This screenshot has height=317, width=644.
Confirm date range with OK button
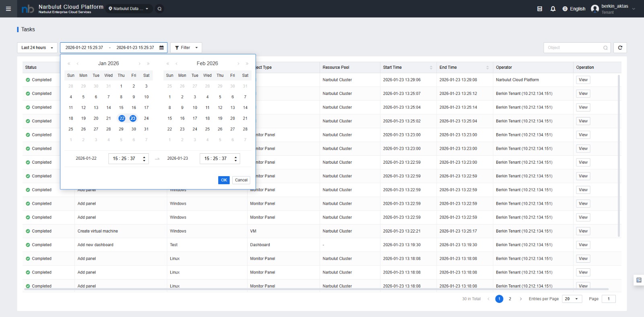pyautogui.click(x=224, y=180)
